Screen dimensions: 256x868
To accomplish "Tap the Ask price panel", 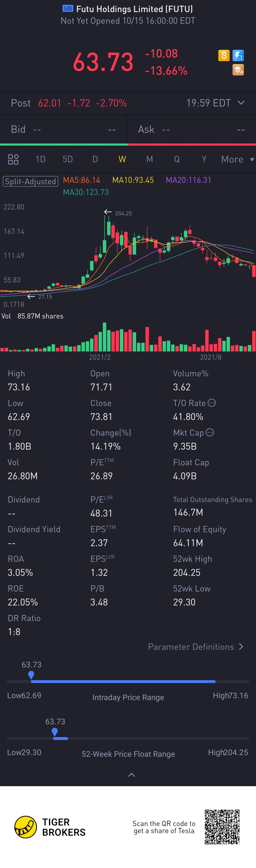I will [x=192, y=129].
